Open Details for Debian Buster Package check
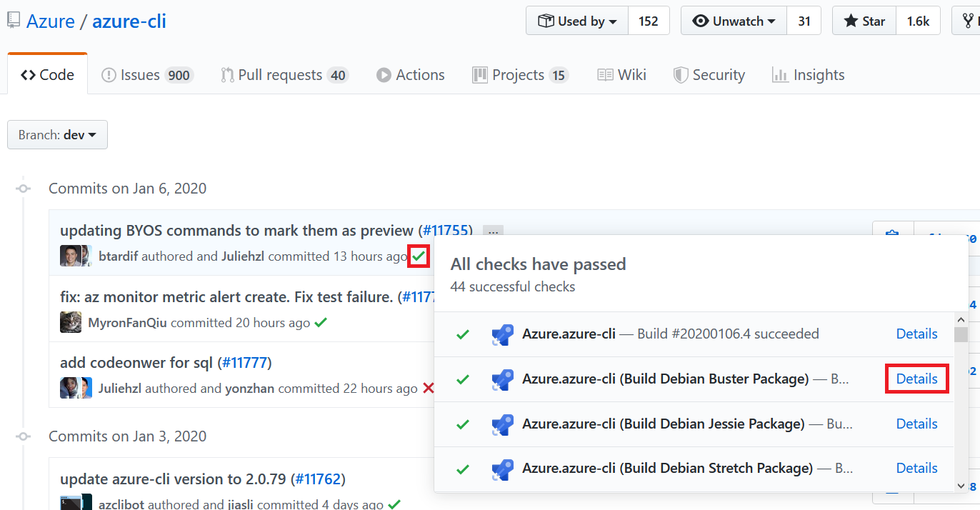Image resolution: width=980 pixels, height=510 pixels. [916, 379]
